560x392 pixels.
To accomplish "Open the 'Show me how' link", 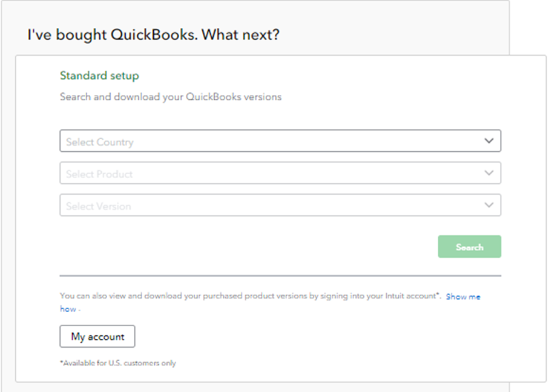I will click(463, 296).
